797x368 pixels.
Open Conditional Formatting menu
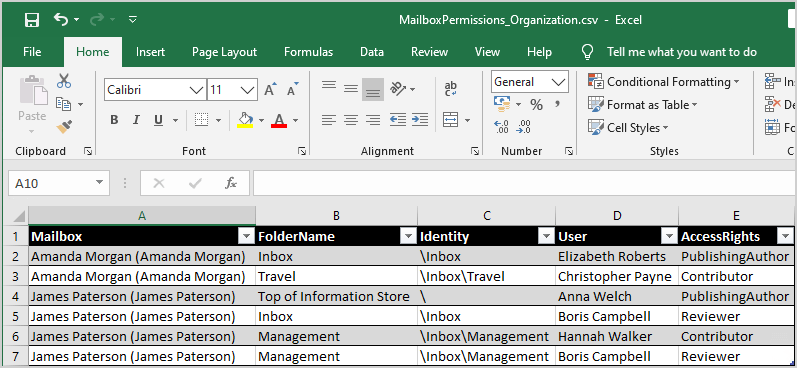tap(663, 81)
